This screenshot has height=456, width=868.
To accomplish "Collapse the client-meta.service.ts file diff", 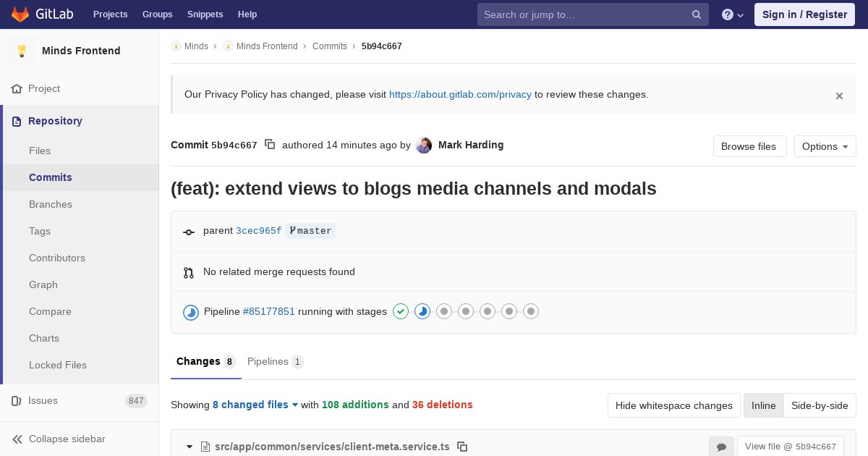I will [190, 447].
